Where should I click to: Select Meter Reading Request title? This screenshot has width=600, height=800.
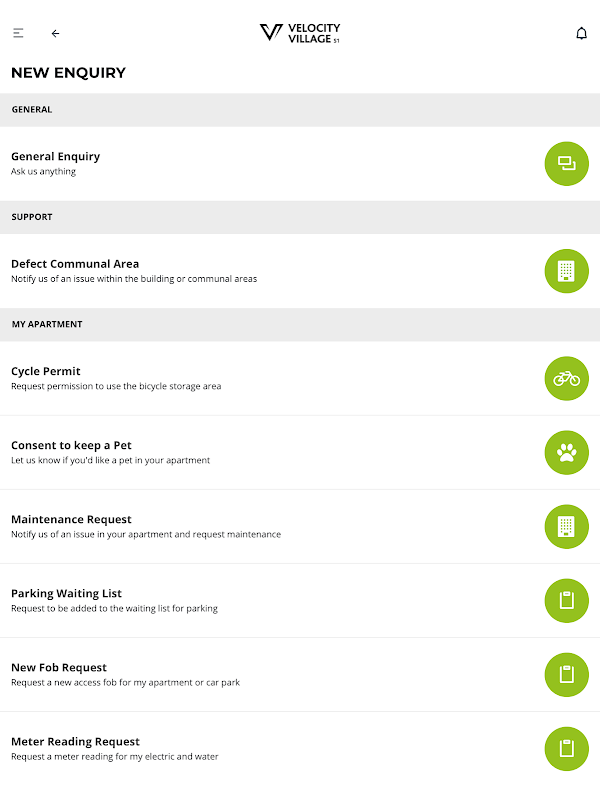pyautogui.click(x=75, y=741)
